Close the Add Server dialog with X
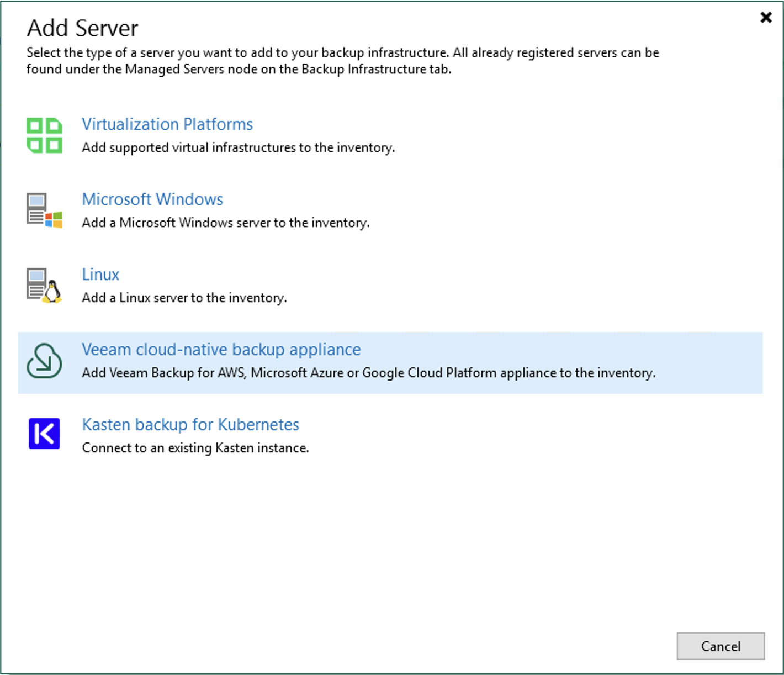The height and width of the screenshot is (675, 784). coord(766,18)
